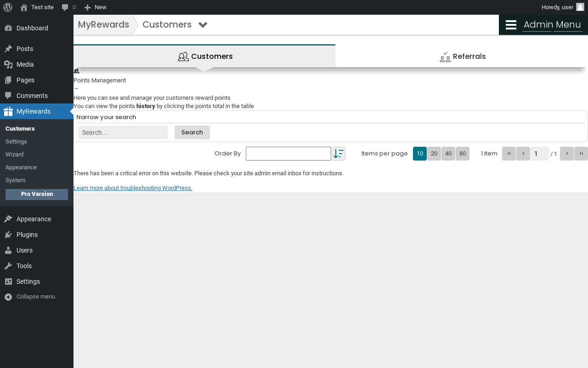Open the Howdy, user account menu
This screenshot has width=588, height=368.
coord(562,7)
